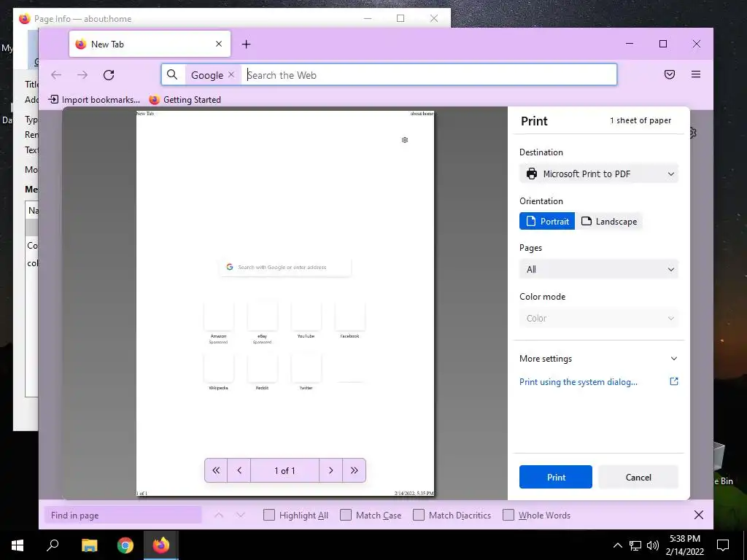747x560 pixels.
Task: Go to previous page in print preview
Action: 239,470
